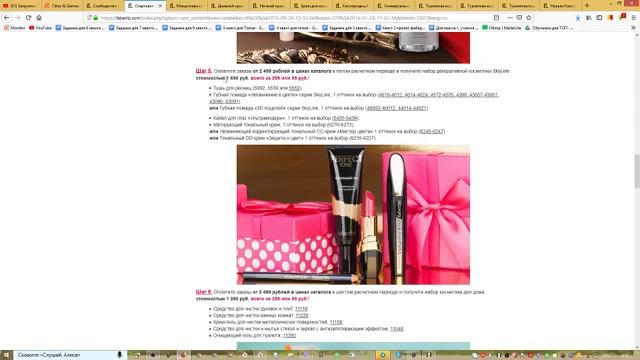The height and width of the screenshot is (360, 640).
Task: Switch to the Tilda tab
Action: tap(62, 6)
